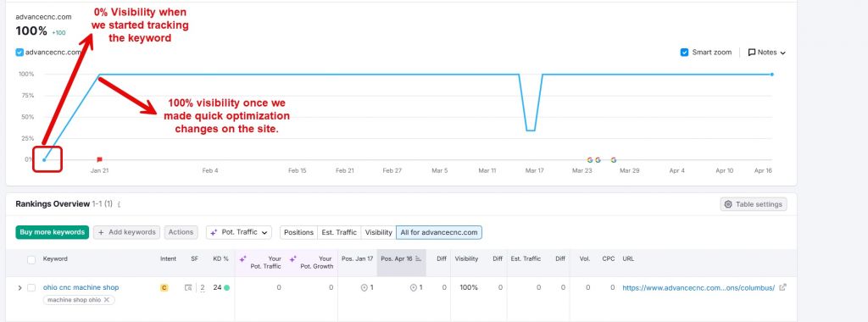Check the ohio cnc machine shop row checkbox
Viewport: 868px width, 322px height.
pyautogui.click(x=31, y=288)
